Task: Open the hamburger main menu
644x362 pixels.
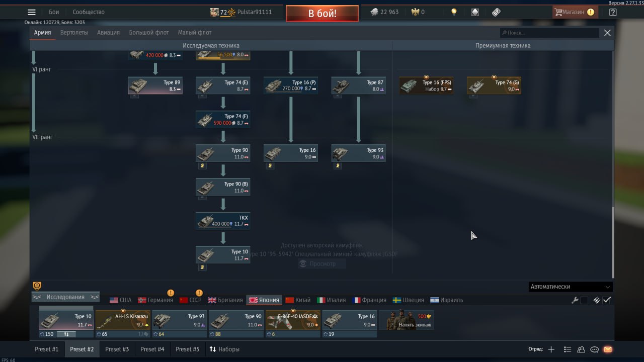Action: (32, 12)
